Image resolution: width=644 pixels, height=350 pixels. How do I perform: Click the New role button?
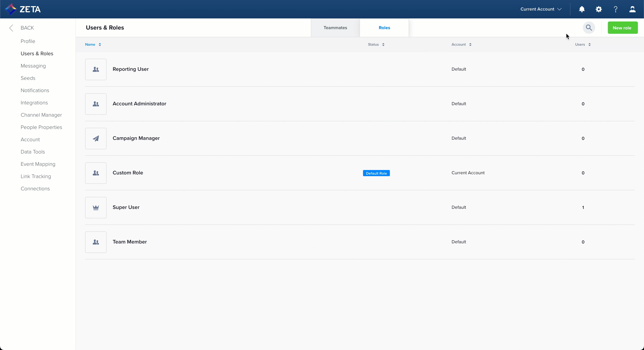622,28
